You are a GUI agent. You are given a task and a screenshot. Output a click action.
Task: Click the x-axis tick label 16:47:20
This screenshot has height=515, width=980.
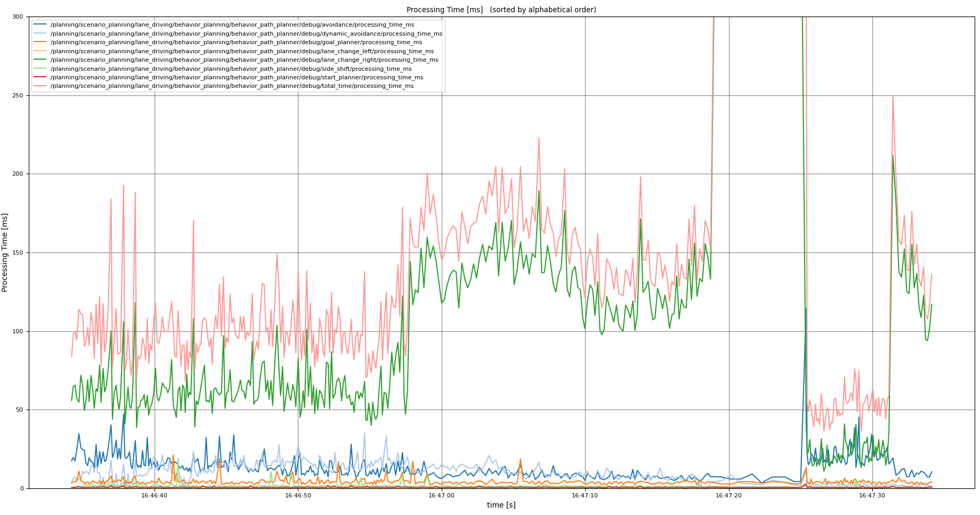pyautogui.click(x=729, y=495)
